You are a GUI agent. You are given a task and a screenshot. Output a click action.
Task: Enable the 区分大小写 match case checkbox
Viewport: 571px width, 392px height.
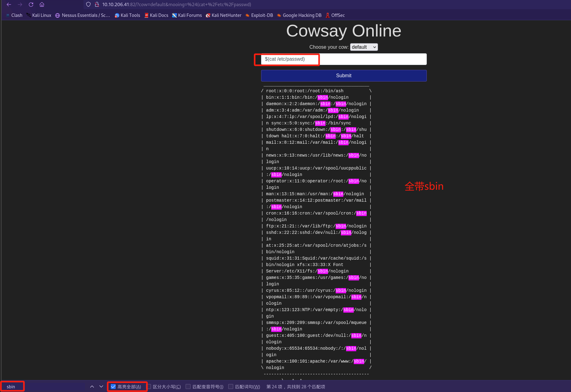tap(149, 386)
